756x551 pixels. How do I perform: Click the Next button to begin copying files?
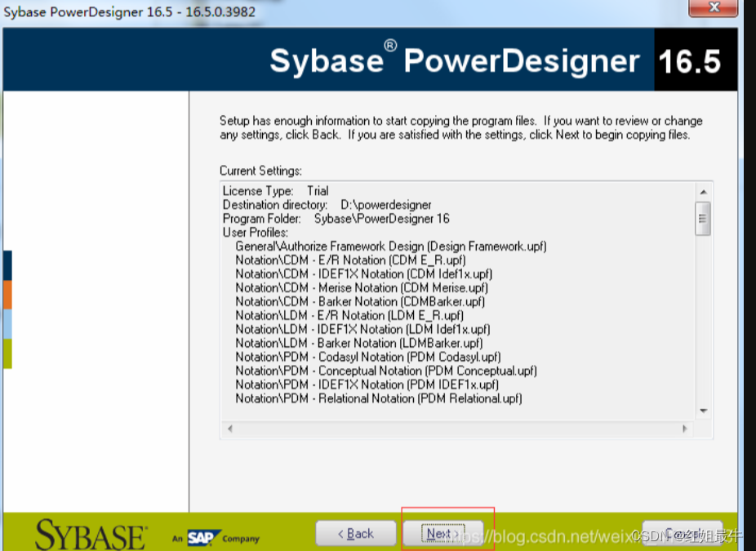tap(442, 532)
